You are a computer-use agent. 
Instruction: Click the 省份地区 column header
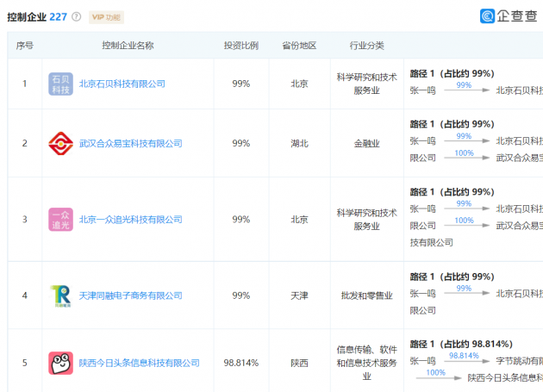click(x=299, y=46)
